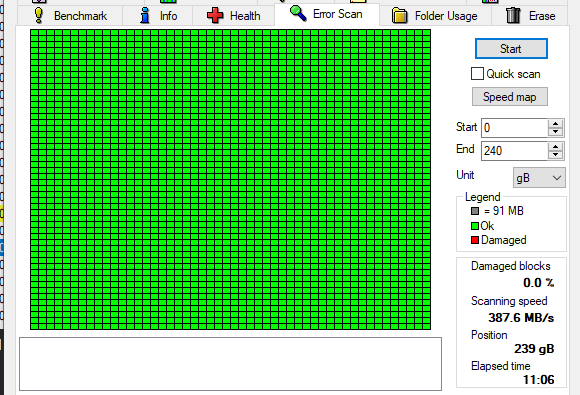
Task: Click the 387.6 MB/s scanning speed value
Action: click(x=521, y=318)
